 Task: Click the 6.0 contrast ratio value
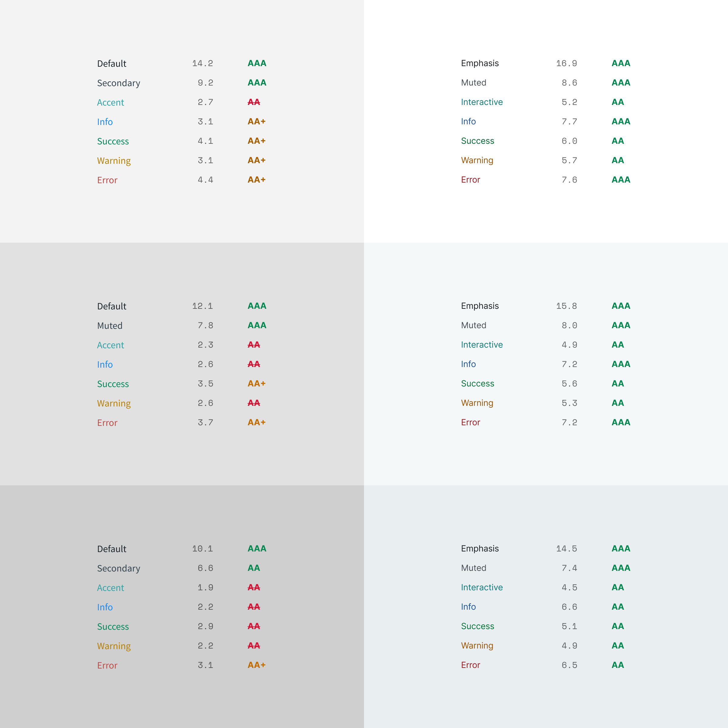click(569, 141)
